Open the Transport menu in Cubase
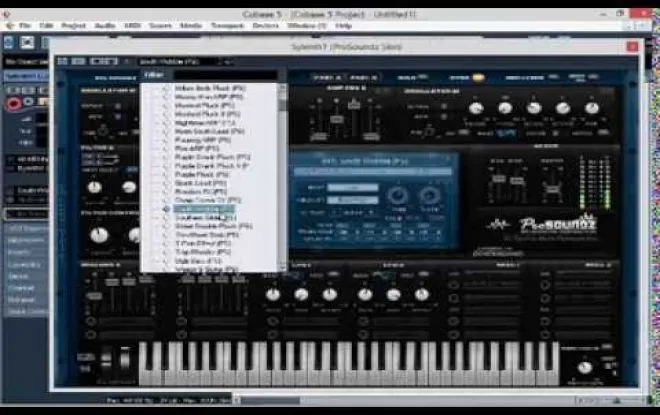Viewport: 660px width, 415px height. [x=228, y=26]
